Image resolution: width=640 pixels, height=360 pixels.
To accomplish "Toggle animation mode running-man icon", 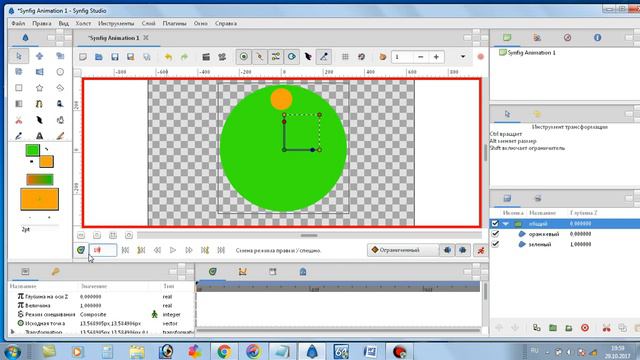I will coord(481,250).
